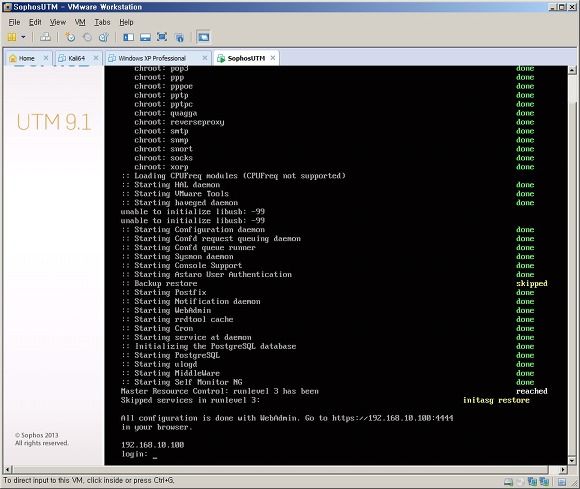Open the power options dropdown arrow
Image resolution: width=580 pixels, height=489 pixels.
[23, 37]
